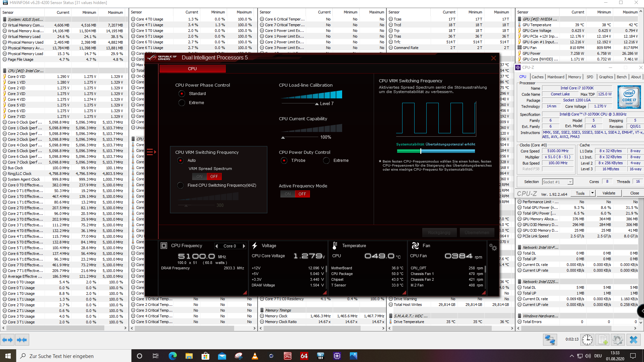Click the Fan panel icon
Viewport: 644px width, 362px height.
click(x=415, y=246)
